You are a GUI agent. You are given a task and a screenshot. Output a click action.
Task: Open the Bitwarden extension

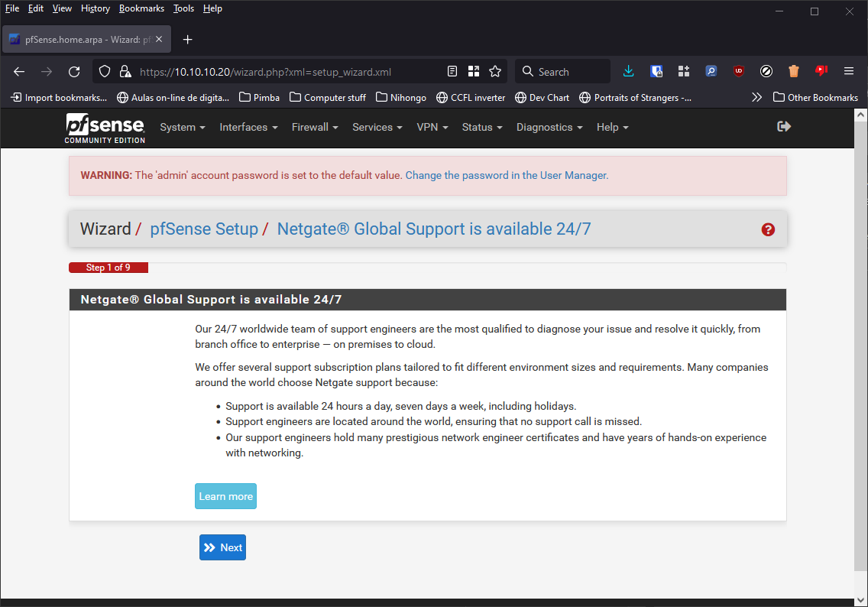pos(656,70)
